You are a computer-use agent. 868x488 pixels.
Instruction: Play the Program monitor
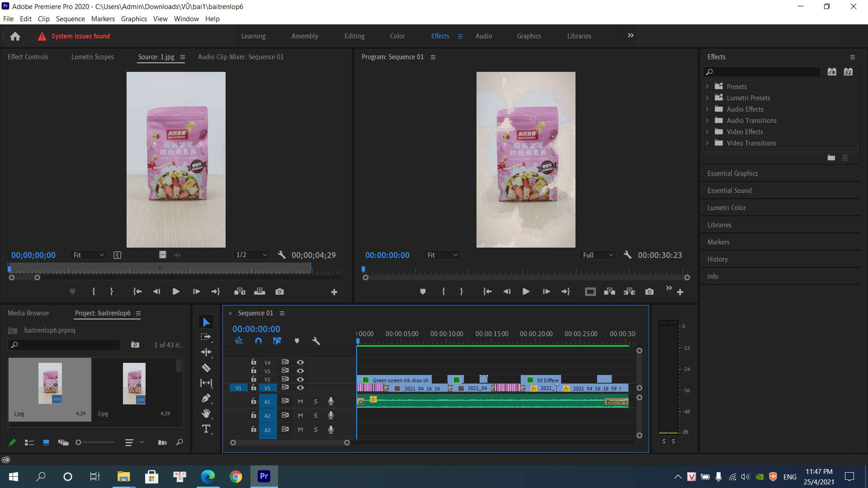(526, 292)
